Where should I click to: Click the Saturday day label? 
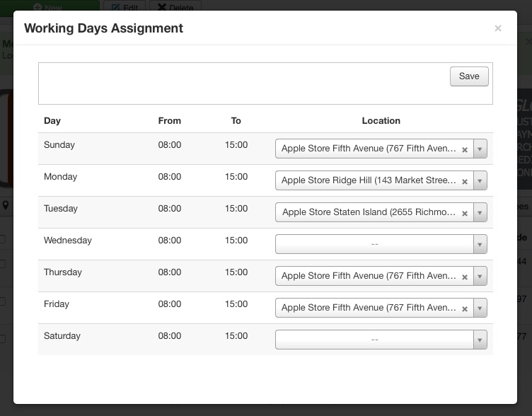coord(62,336)
